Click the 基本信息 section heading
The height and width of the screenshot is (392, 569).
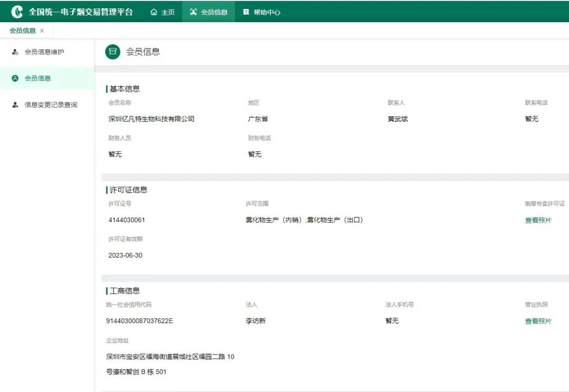124,89
